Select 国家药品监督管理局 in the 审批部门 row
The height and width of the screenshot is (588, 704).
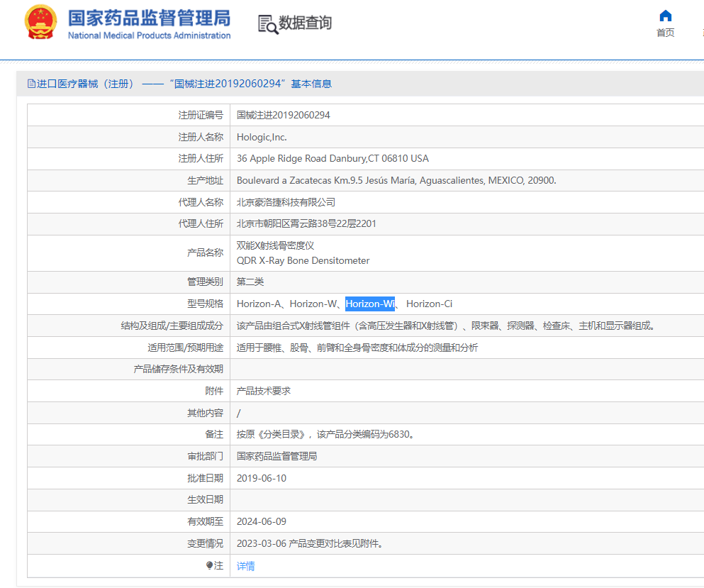point(277,456)
